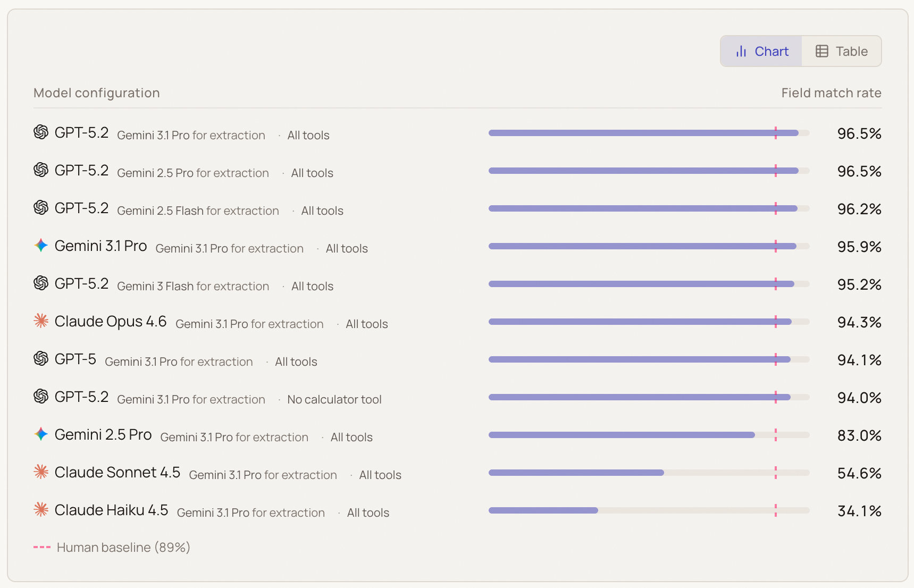Click the Claude Sonnet 4.5 starburst icon
914x588 pixels.
pos(41,472)
